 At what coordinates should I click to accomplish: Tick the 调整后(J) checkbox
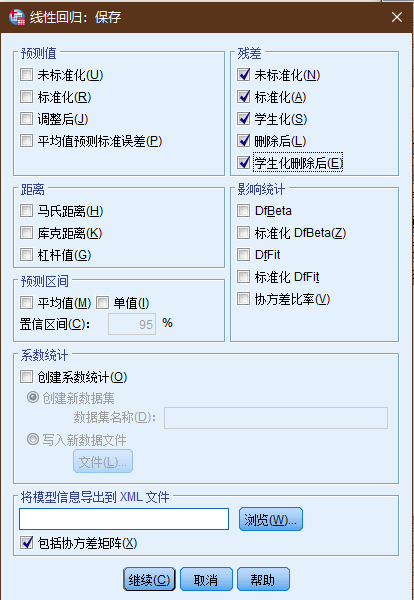26,119
